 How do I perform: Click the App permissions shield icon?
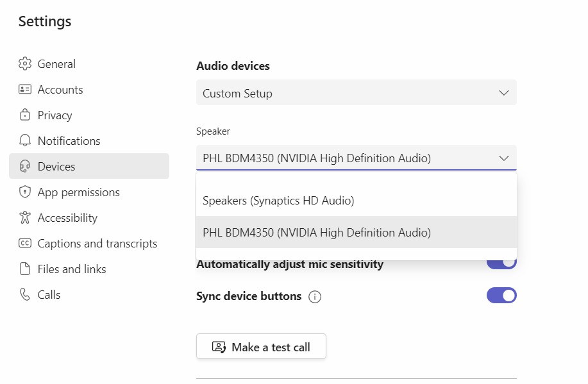(25, 192)
